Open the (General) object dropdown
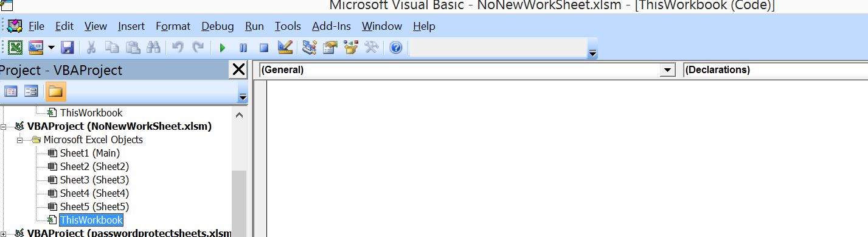 (668, 70)
